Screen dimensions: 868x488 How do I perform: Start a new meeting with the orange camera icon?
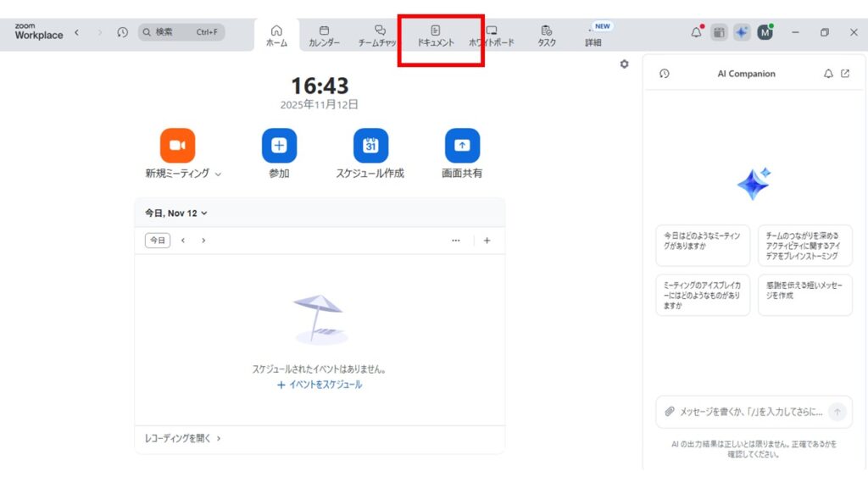pyautogui.click(x=177, y=146)
